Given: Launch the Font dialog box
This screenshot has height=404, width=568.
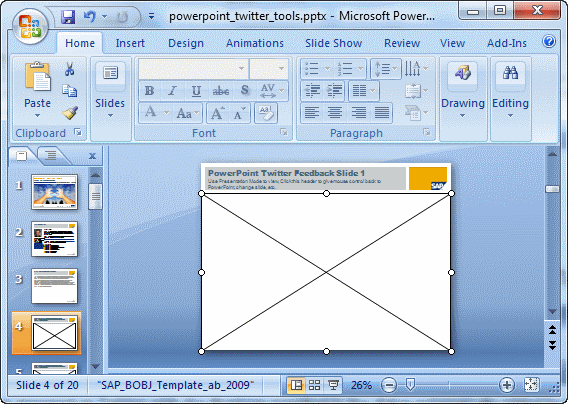Looking at the screenshot, I should tap(284, 133).
